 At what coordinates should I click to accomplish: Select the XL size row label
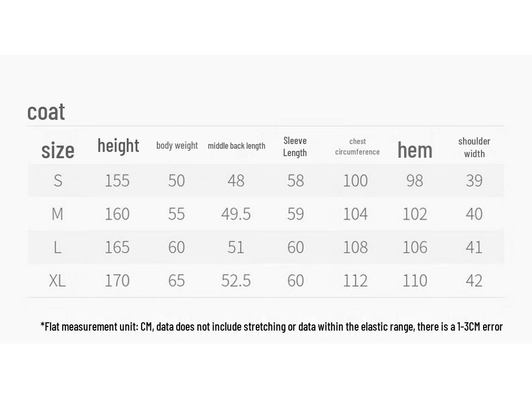(x=57, y=281)
